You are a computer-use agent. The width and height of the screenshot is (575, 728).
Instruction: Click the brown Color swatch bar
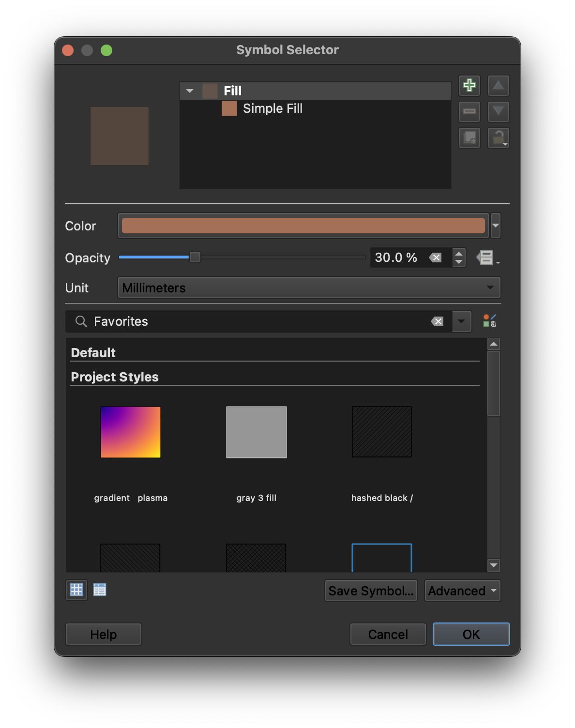point(303,226)
